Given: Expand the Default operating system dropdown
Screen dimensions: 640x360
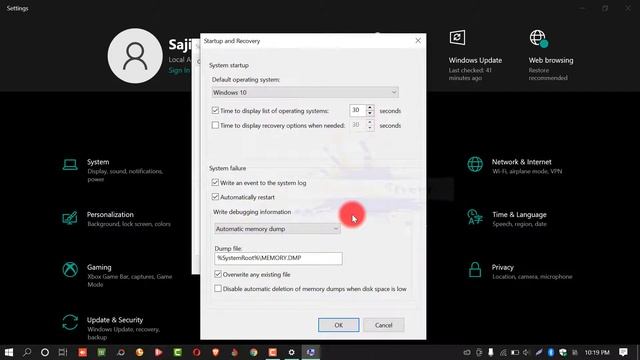Looking at the screenshot, I should [305, 93].
